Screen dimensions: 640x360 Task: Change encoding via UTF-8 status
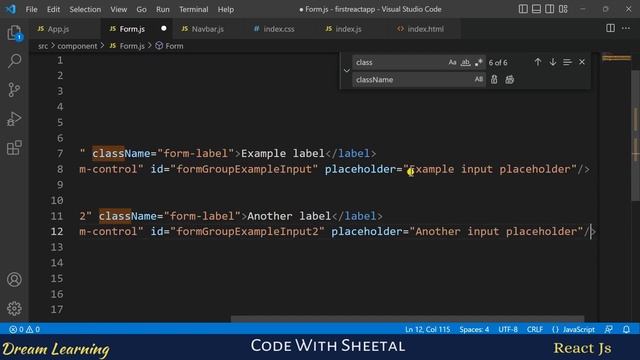[x=508, y=329]
